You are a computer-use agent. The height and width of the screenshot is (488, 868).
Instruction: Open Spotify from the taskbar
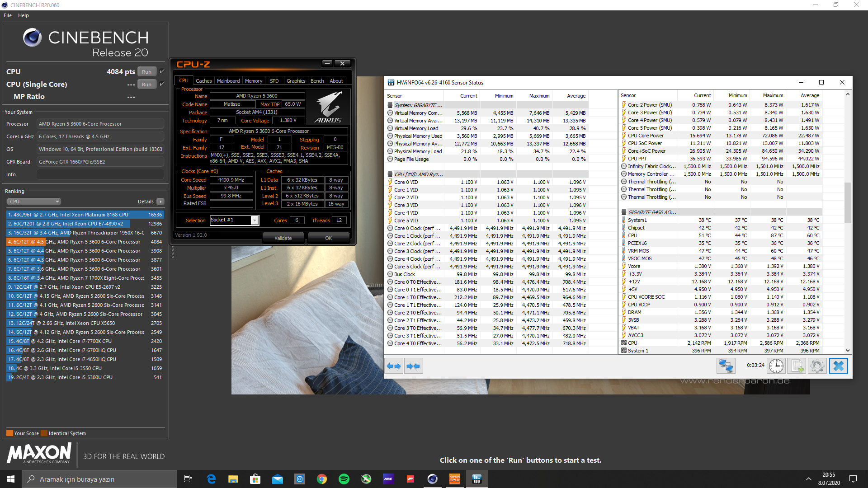[344, 479]
